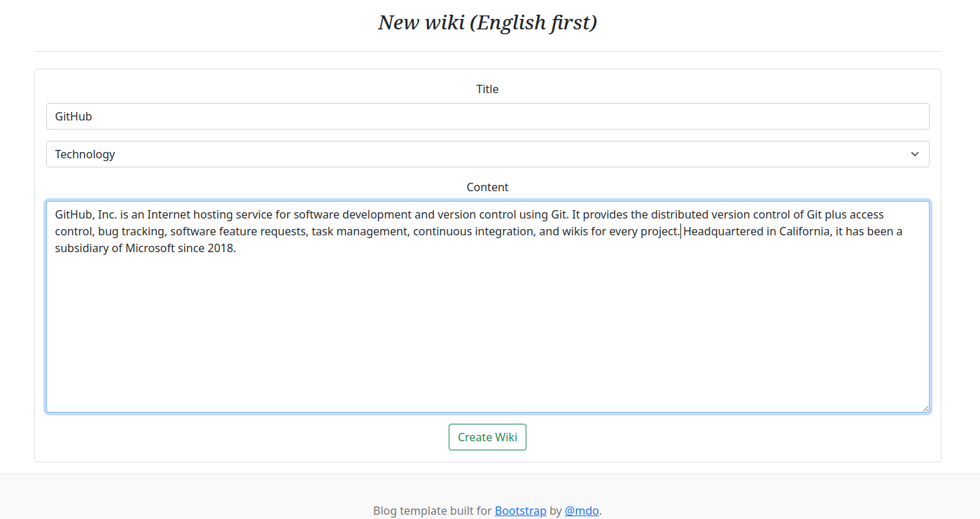Click inside the Content text area
The width and height of the screenshot is (980, 519).
click(x=487, y=307)
